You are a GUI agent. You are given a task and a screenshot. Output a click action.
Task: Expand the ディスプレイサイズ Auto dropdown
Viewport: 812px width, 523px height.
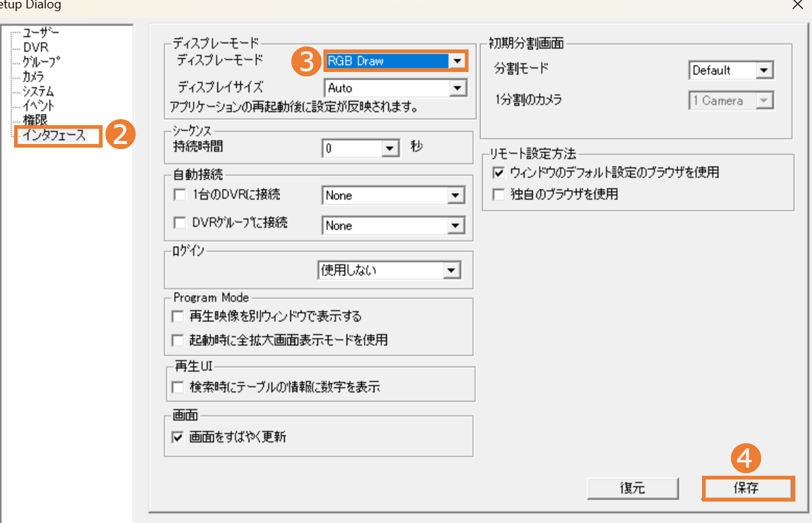click(458, 88)
